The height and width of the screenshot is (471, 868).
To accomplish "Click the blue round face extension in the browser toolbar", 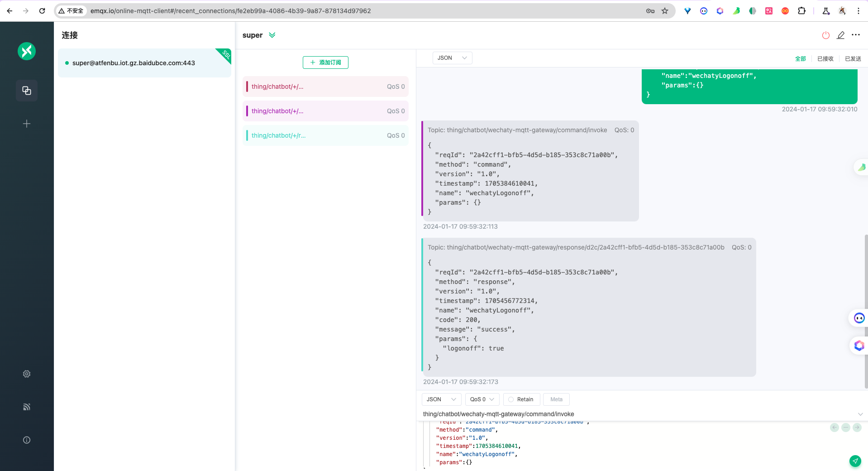I will (704, 11).
